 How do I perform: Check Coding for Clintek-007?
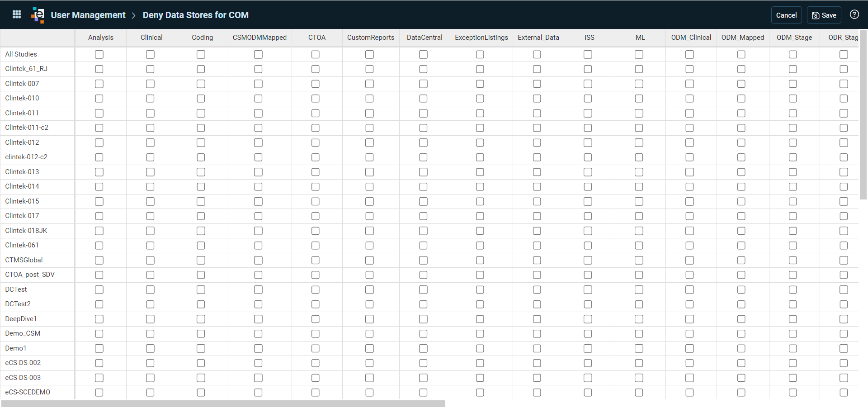click(201, 84)
